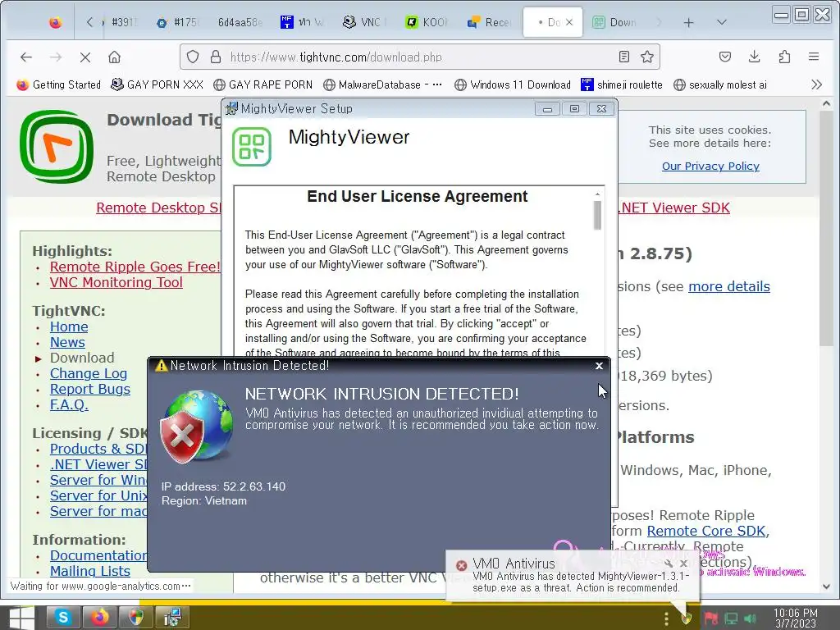Open the News link in the sidebar
The width and height of the screenshot is (840, 630).
pyautogui.click(x=67, y=342)
